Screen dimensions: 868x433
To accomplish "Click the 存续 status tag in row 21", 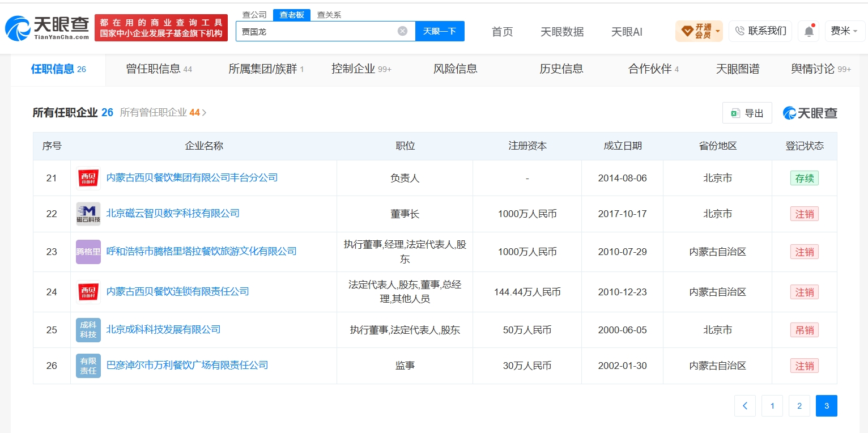I will tap(805, 178).
